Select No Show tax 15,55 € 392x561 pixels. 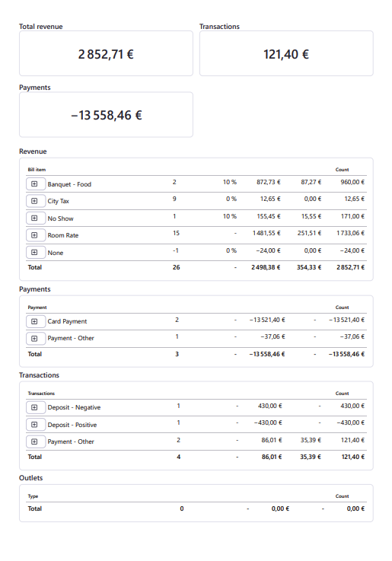(x=311, y=216)
